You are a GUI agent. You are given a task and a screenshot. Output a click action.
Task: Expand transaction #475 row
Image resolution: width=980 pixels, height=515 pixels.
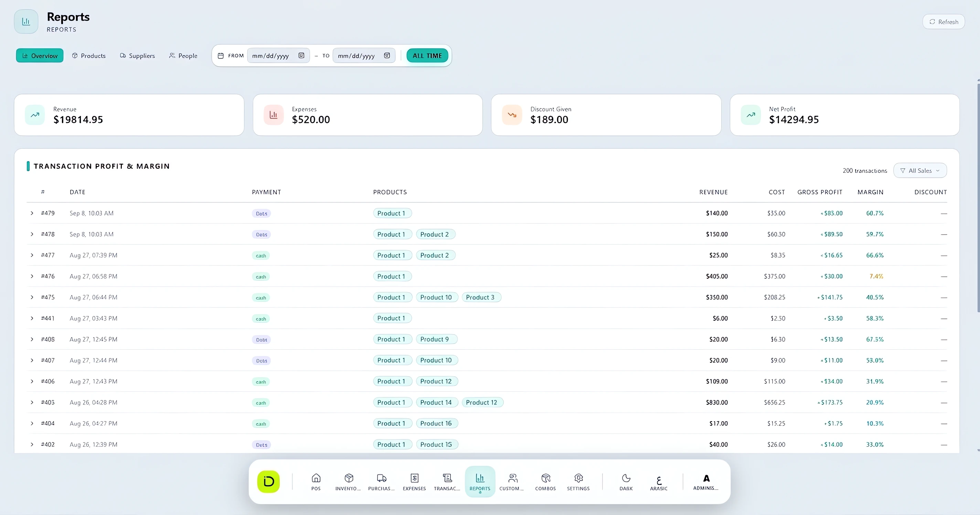point(32,297)
